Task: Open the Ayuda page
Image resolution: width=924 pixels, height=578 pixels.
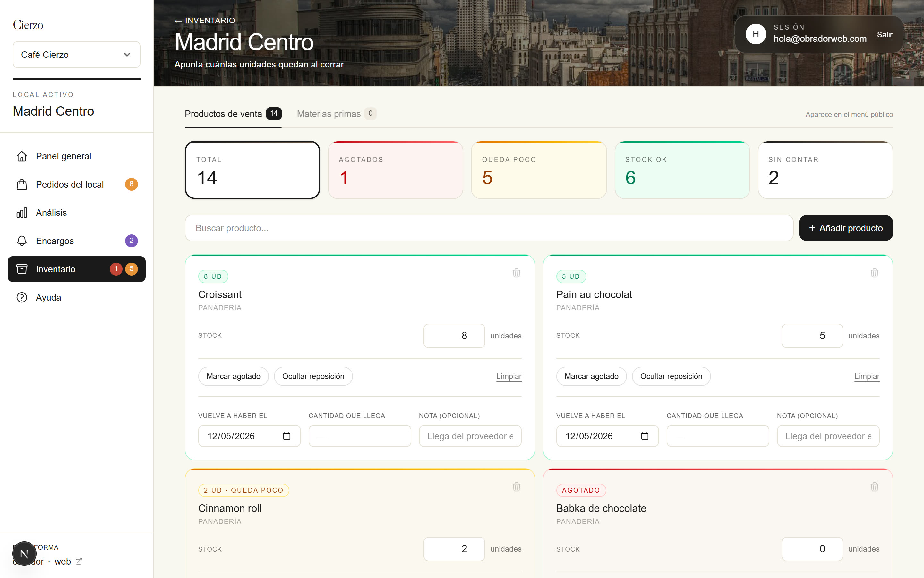Action: [77, 297]
